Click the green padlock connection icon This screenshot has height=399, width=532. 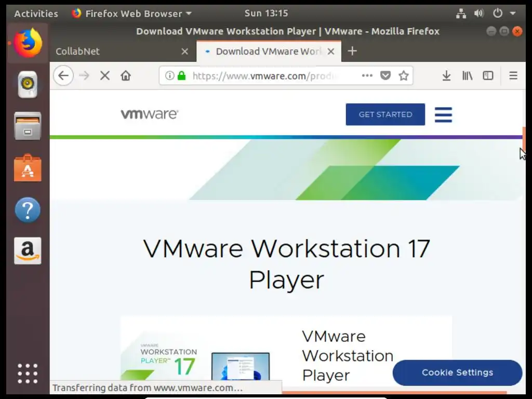pyautogui.click(x=182, y=75)
